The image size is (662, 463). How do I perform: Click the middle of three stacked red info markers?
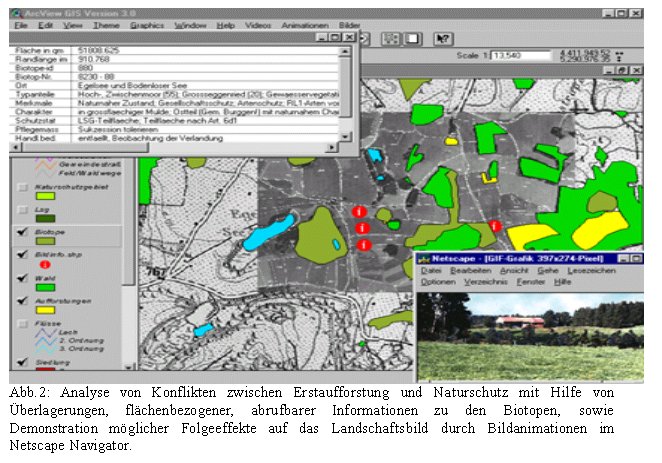(362, 228)
